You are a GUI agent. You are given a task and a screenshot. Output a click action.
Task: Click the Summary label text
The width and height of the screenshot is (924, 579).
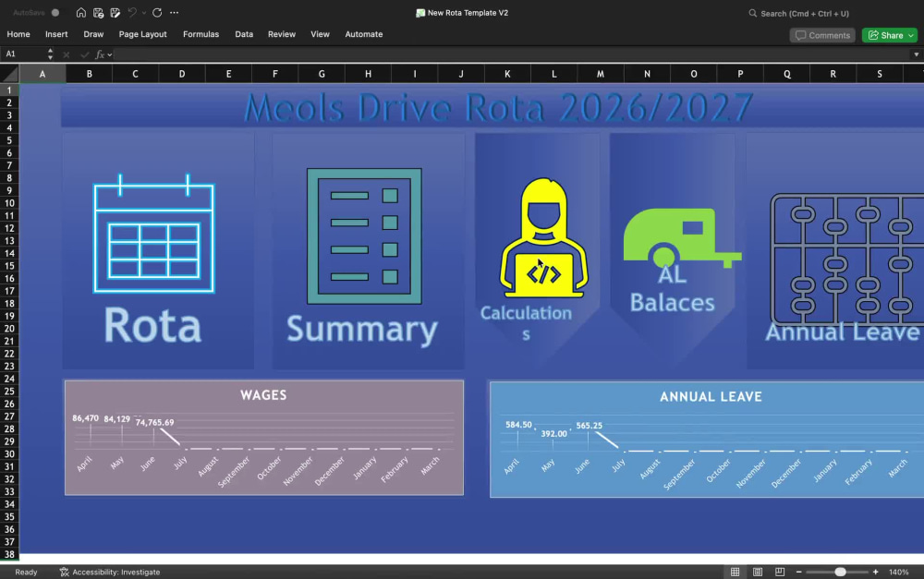click(x=362, y=330)
